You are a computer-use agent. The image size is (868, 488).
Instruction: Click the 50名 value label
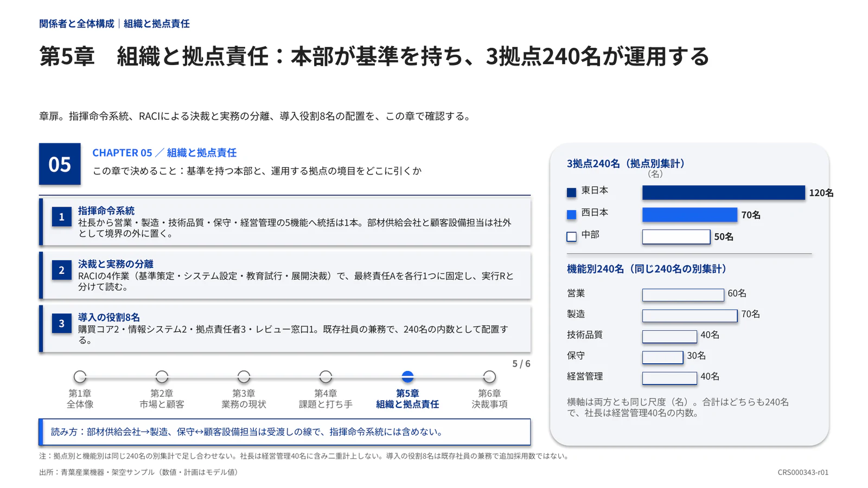click(724, 237)
